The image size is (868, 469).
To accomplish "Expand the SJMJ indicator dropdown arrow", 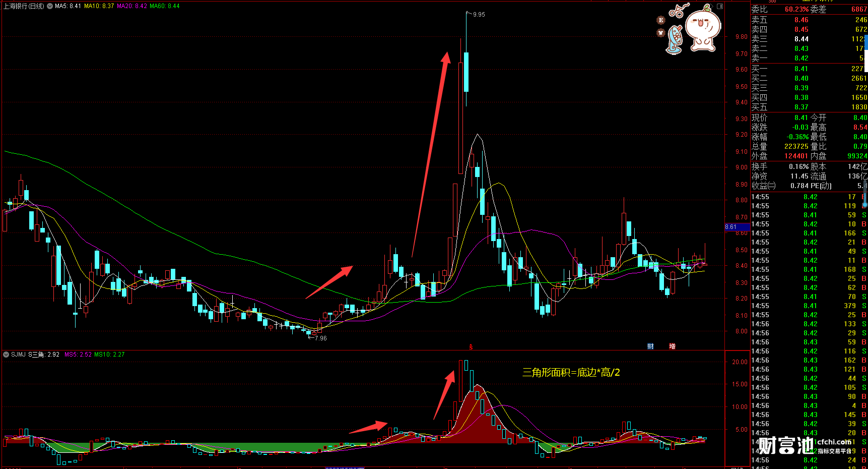I will [x=6, y=355].
